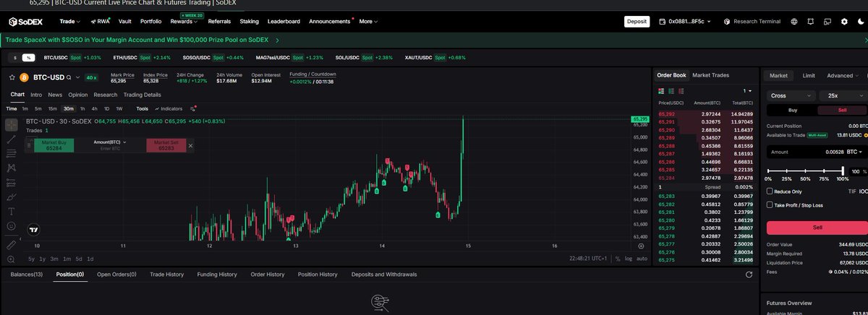Click the red Sell order button
This screenshot has height=315, width=868.
coord(817,227)
